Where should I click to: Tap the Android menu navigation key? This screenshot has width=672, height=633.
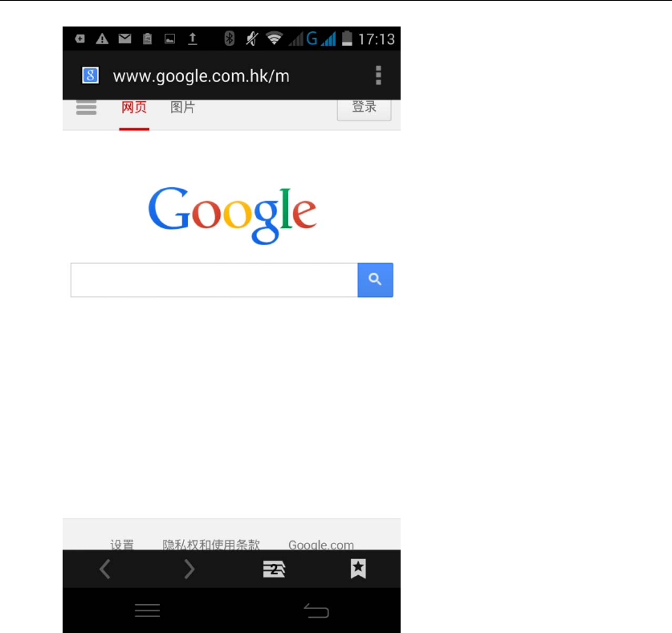tap(147, 611)
